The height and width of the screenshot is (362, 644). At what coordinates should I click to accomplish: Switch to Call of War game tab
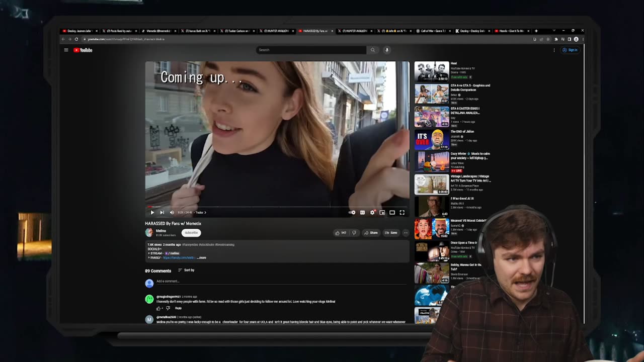(433, 31)
